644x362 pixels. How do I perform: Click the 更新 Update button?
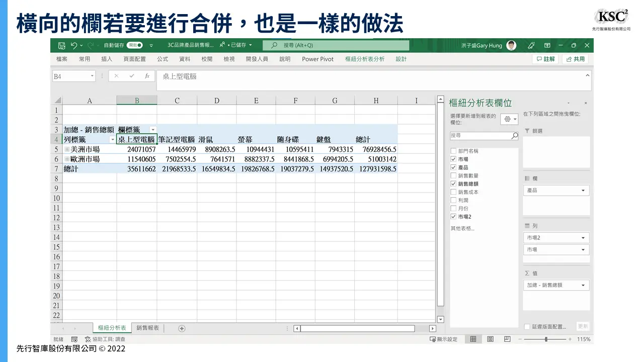583,326
